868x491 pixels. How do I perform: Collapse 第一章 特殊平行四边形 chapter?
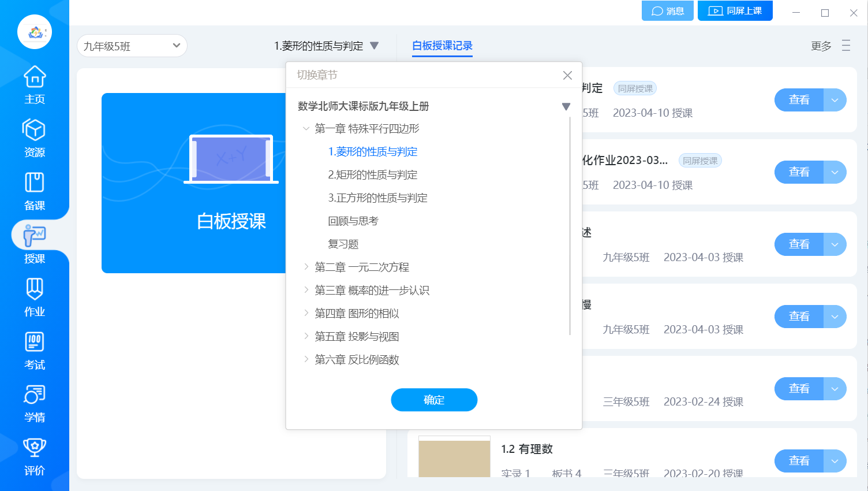coord(306,129)
